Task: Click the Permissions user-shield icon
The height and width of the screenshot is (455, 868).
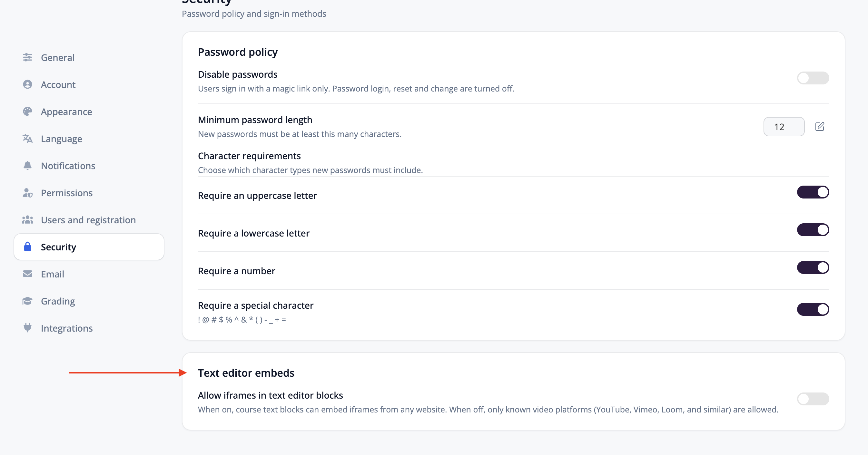Action: pyautogui.click(x=27, y=193)
